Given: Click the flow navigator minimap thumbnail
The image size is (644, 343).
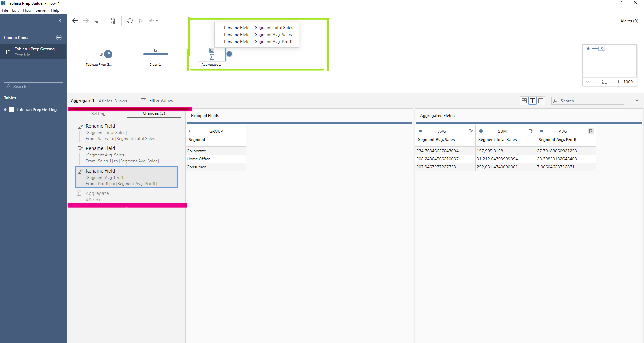Looking at the screenshot, I should (609, 61).
